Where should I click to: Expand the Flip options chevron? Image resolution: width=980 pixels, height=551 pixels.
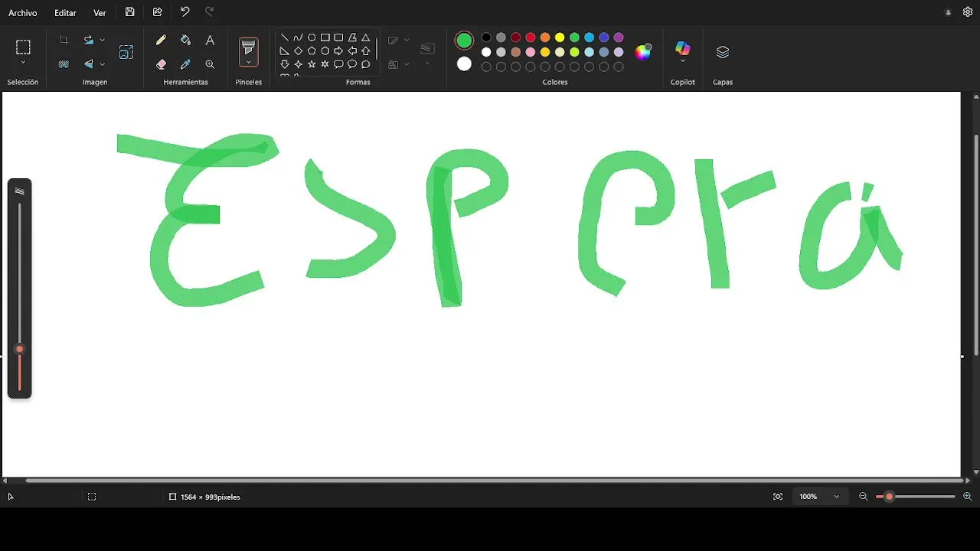[x=102, y=64]
